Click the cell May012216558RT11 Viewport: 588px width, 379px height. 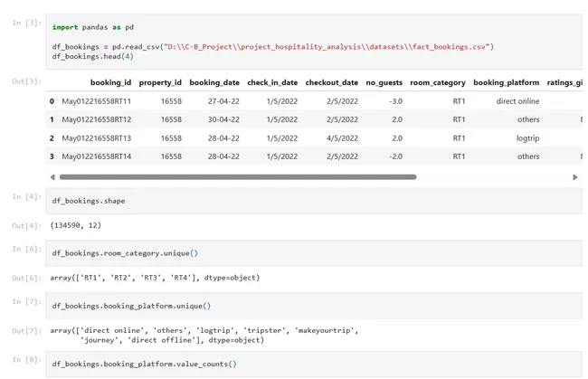(97, 101)
